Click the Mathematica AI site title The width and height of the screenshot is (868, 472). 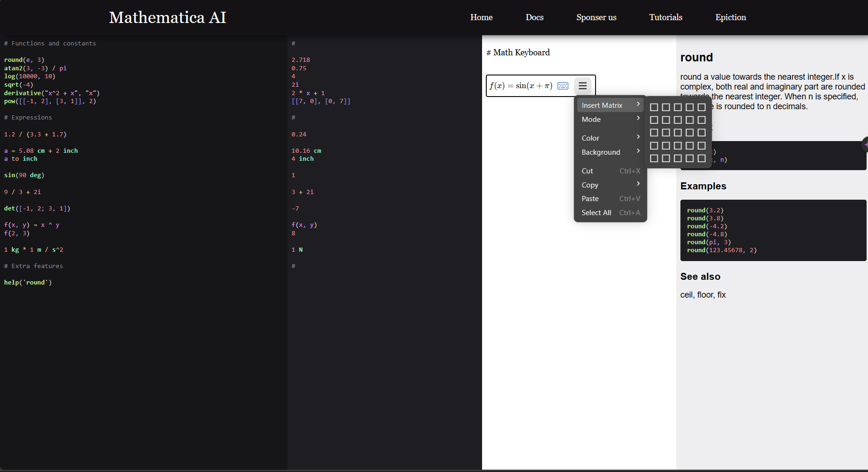click(167, 17)
